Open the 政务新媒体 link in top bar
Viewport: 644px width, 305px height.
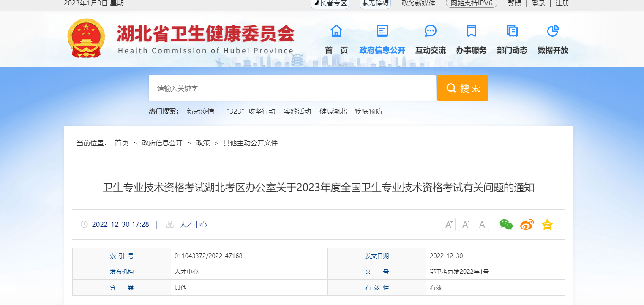pos(418,3)
